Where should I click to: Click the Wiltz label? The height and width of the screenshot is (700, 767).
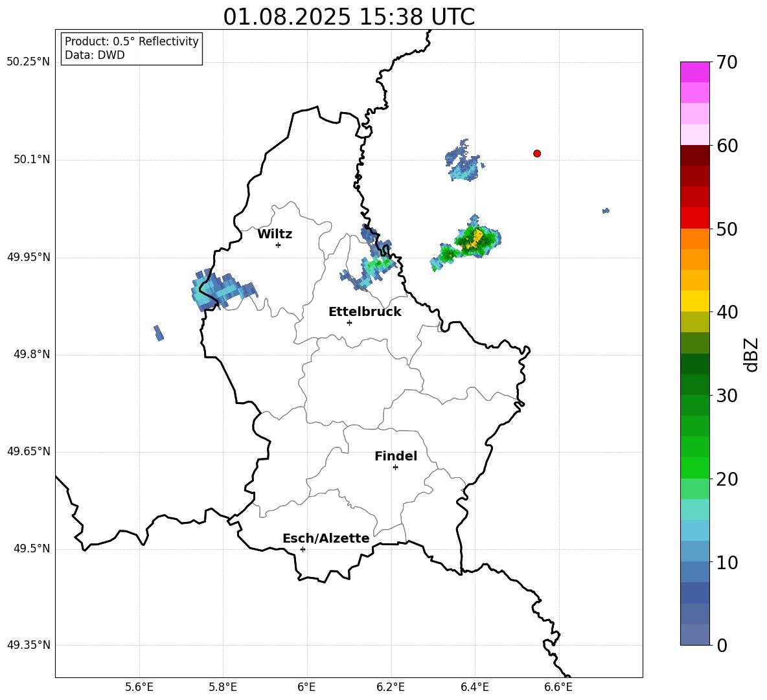[x=275, y=234]
